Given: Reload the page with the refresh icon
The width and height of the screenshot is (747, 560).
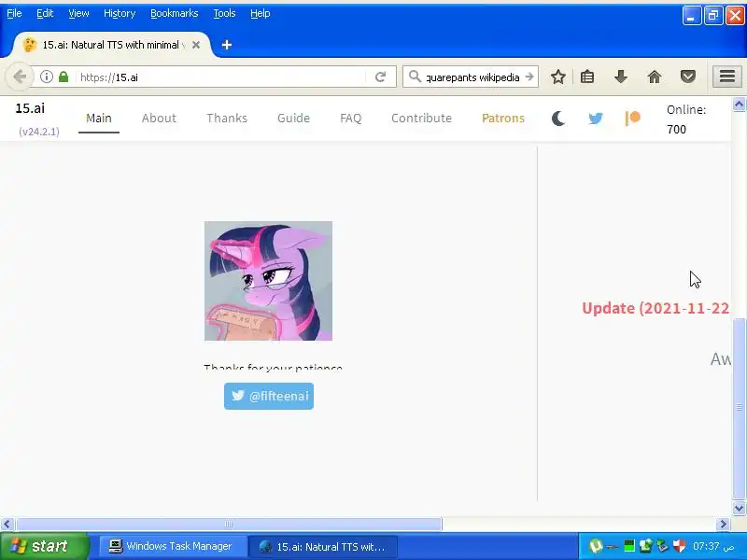Looking at the screenshot, I should point(380,77).
